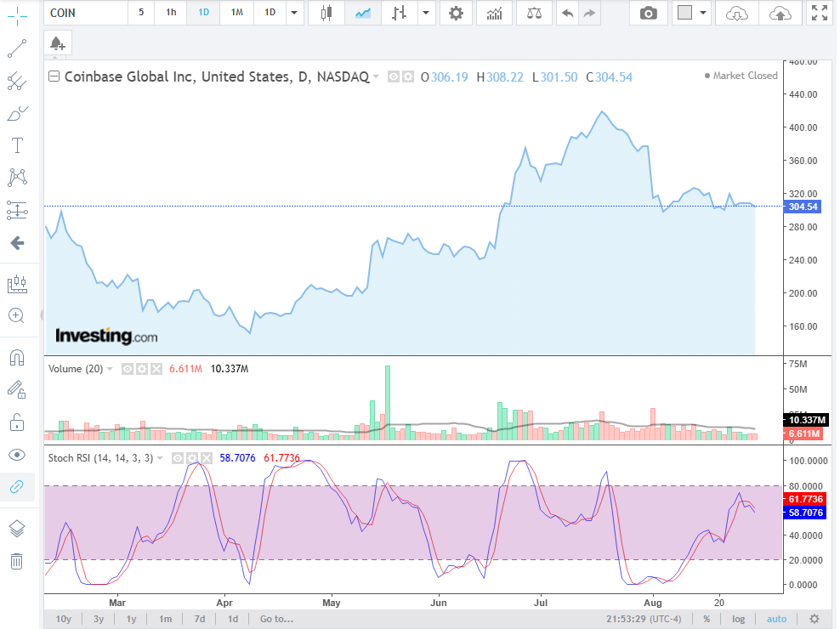The height and width of the screenshot is (629, 840).
Task: Save chart layout to cloud
Action: (780, 13)
